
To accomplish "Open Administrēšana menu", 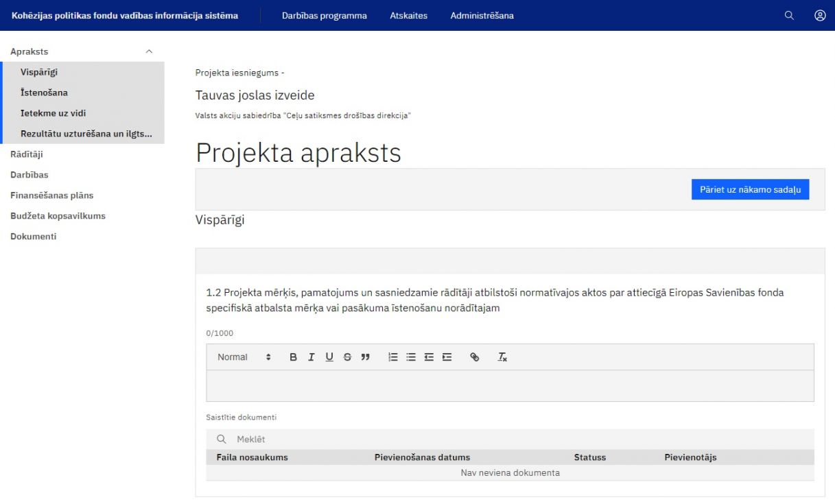I will pos(482,15).
